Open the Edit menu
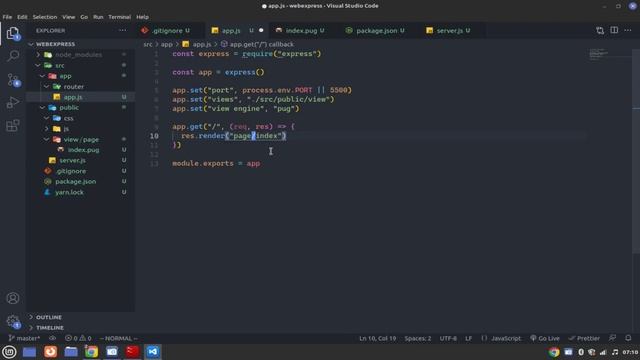 tap(22, 17)
